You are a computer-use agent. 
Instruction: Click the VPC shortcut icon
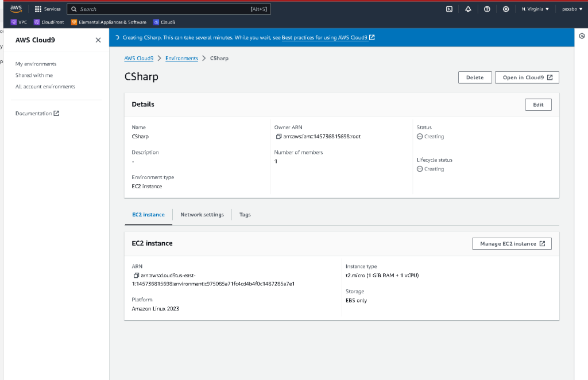(x=14, y=22)
